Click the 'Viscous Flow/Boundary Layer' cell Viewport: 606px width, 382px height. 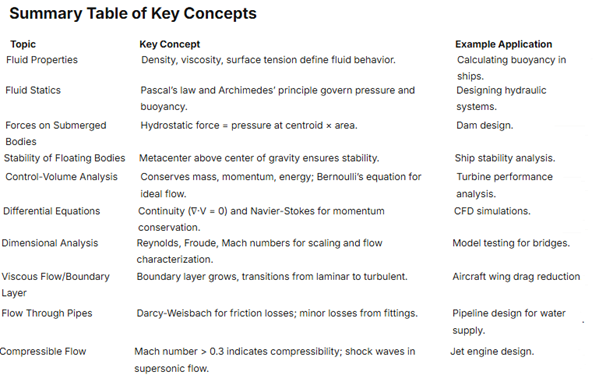click(55, 285)
